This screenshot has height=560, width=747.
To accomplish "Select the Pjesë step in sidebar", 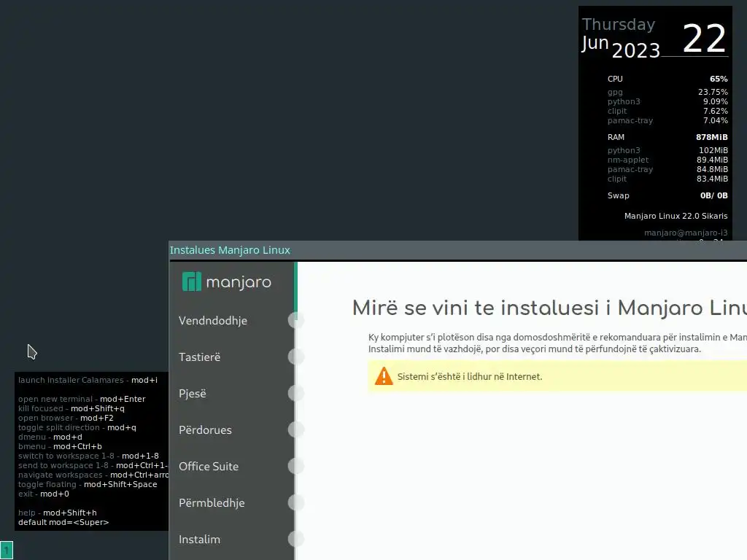I will (193, 393).
